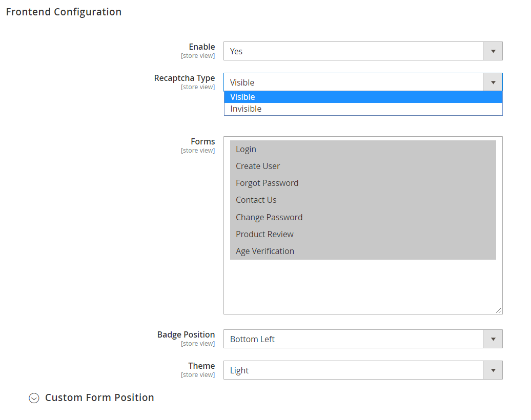Click the Recaptcha Type dropdown arrow
This screenshot has width=531, height=420.
[493, 82]
